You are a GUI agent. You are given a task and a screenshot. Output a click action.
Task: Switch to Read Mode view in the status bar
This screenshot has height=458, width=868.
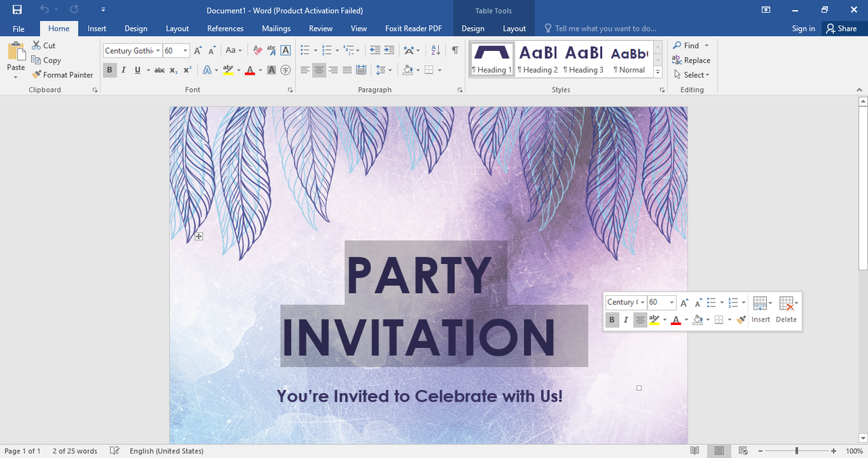tap(694, 451)
